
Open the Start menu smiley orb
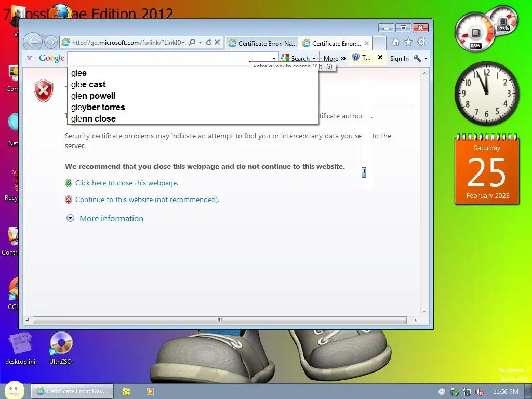click(14, 391)
